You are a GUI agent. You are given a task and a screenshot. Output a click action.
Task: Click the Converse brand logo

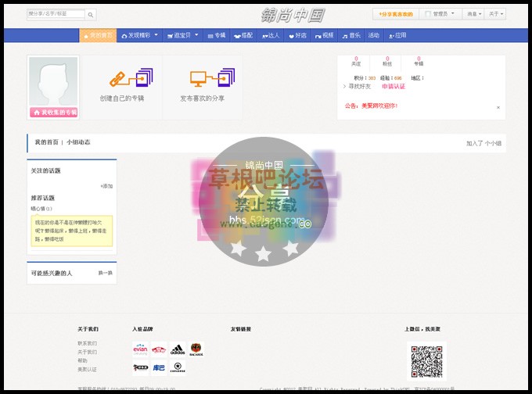(178, 367)
